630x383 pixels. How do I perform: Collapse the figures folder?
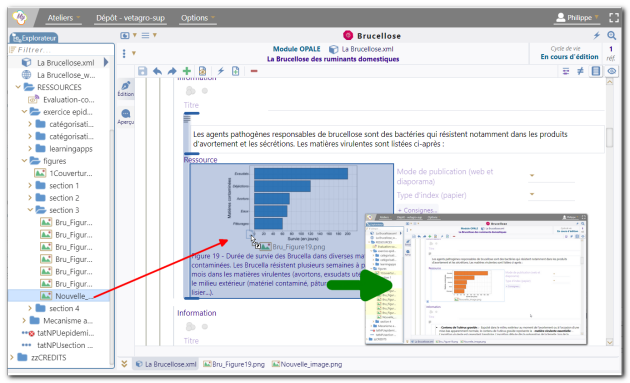pyautogui.click(x=24, y=161)
